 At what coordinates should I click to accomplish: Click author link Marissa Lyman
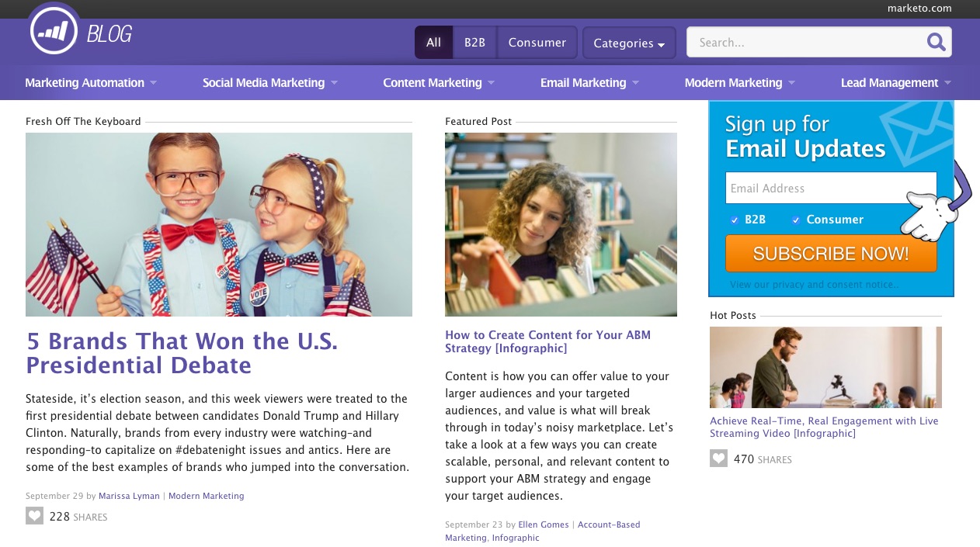[x=129, y=496]
